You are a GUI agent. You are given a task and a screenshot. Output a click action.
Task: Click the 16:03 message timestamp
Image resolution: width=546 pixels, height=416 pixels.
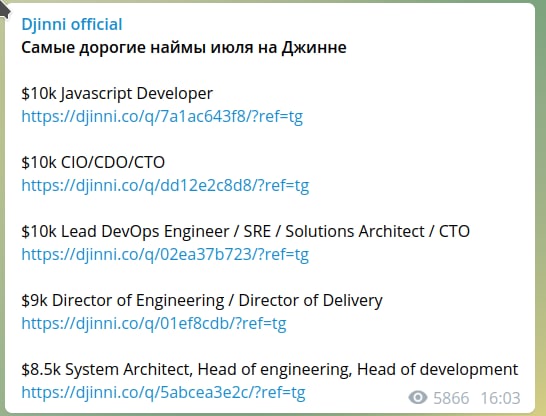[500, 398]
